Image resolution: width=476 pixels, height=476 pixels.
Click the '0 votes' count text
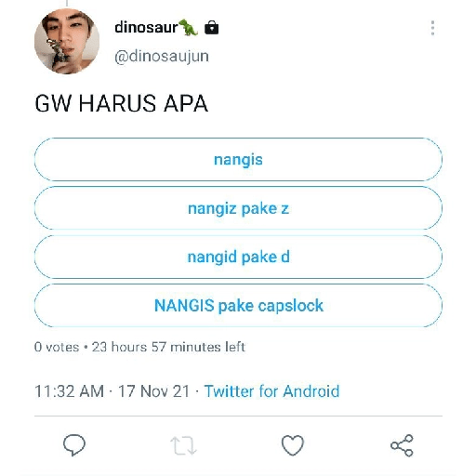(x=57, y=347)
